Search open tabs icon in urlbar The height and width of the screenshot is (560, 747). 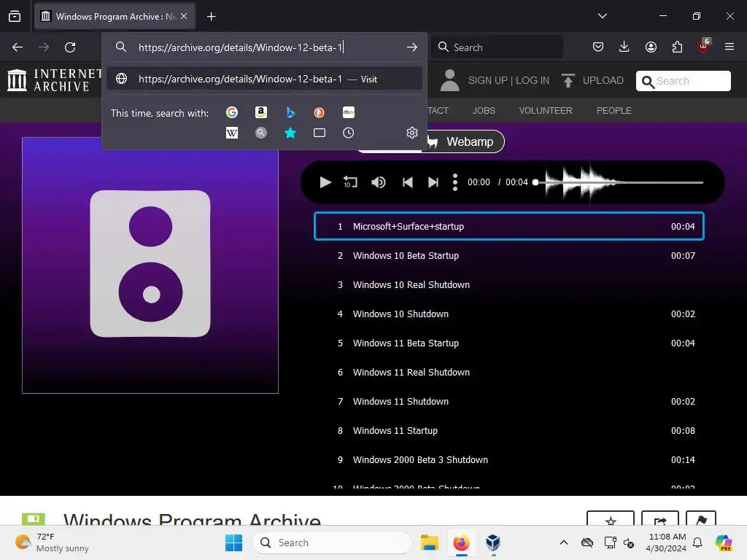point(320,133)
